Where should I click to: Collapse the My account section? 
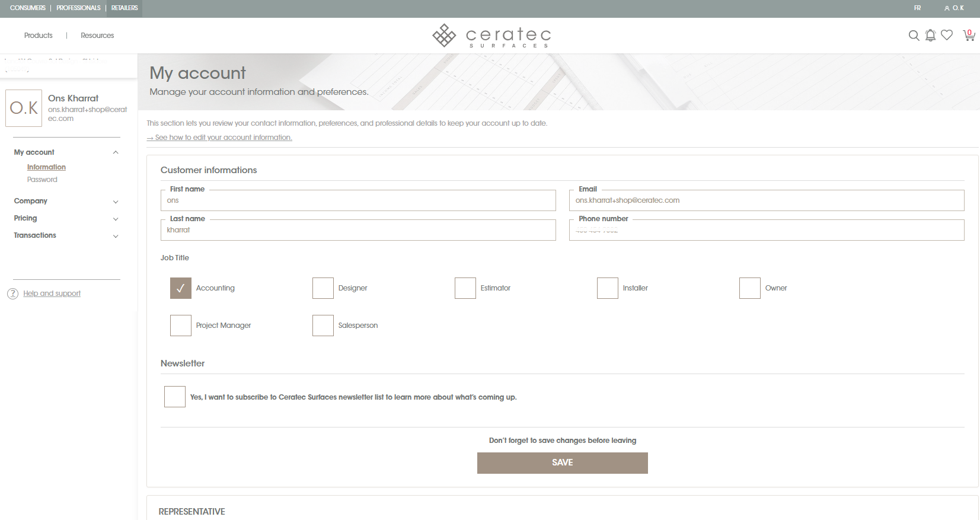(x=116, y=152)
